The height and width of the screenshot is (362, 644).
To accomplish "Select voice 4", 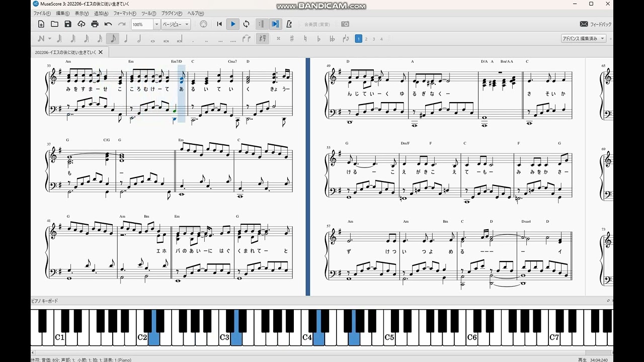I will 381,39.
